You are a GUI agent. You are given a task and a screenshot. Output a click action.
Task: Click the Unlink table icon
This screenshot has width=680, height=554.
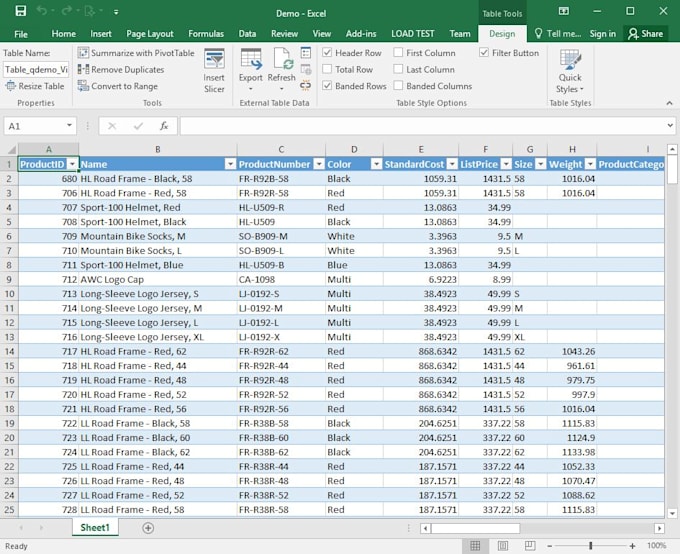[306, 86]
